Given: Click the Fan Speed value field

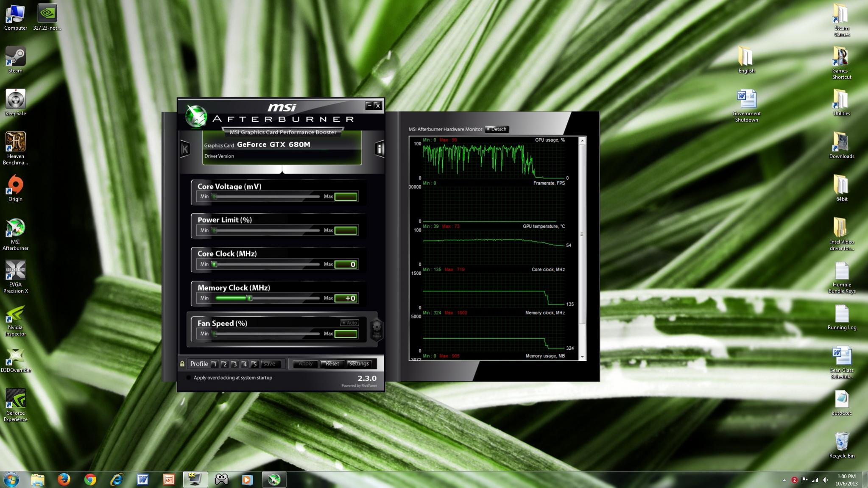Looking at the screenshot, I should pos(346,334).
